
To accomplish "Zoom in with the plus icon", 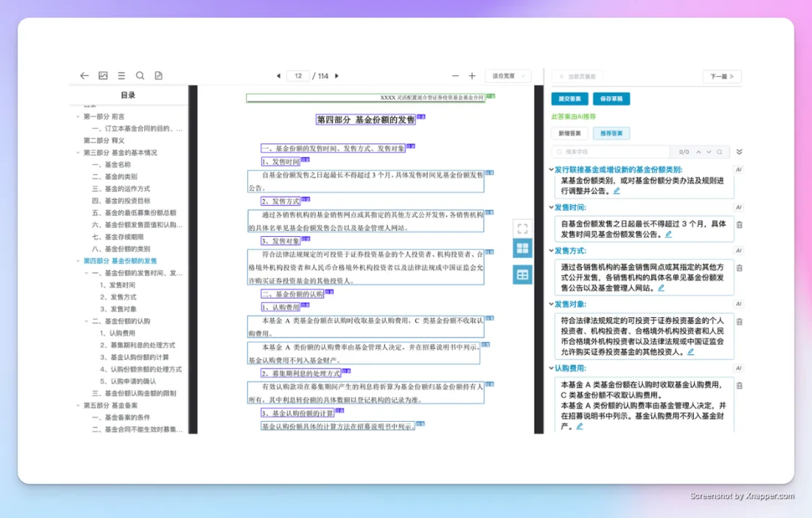I will pos(472,76).
